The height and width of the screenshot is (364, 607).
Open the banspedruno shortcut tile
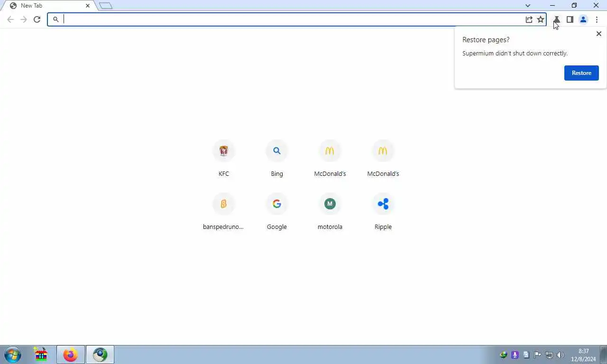tap(224, 212)
